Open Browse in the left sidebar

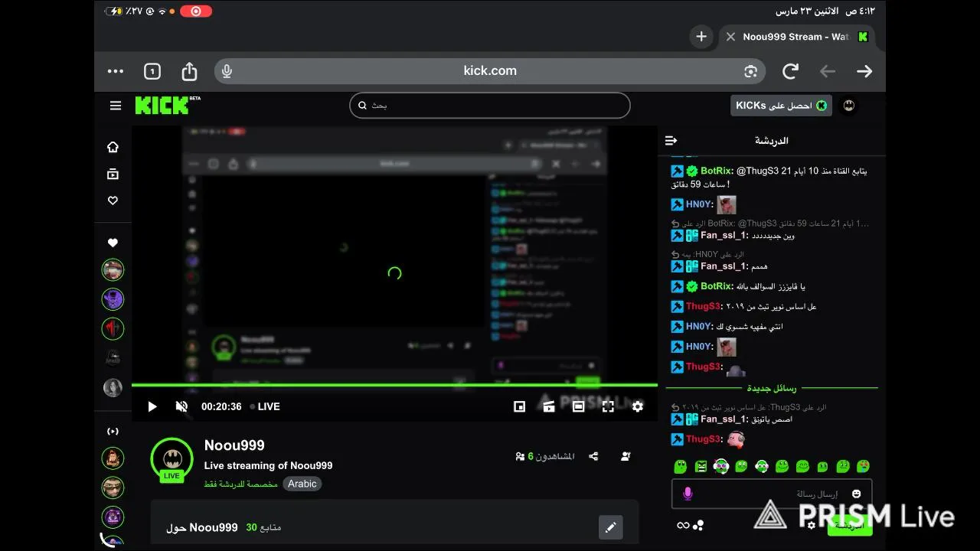click(x=113, y=174)
